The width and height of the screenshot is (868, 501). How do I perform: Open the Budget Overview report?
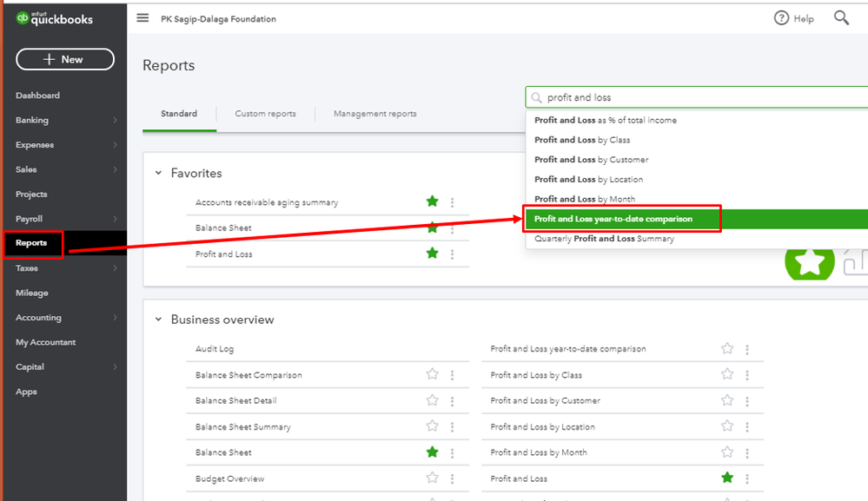coord(229,478)
